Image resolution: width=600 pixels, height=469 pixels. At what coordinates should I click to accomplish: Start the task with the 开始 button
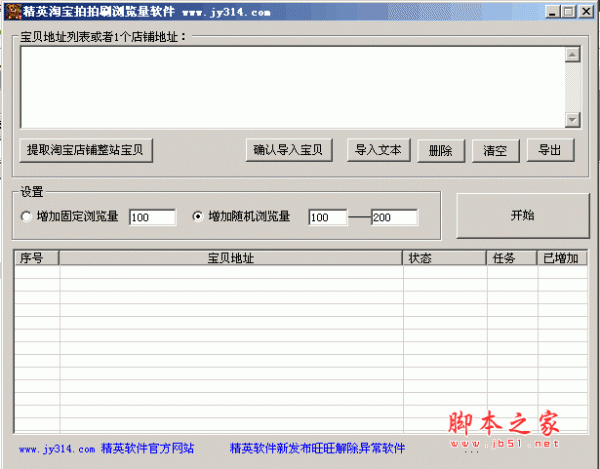[x=523, y=215]
